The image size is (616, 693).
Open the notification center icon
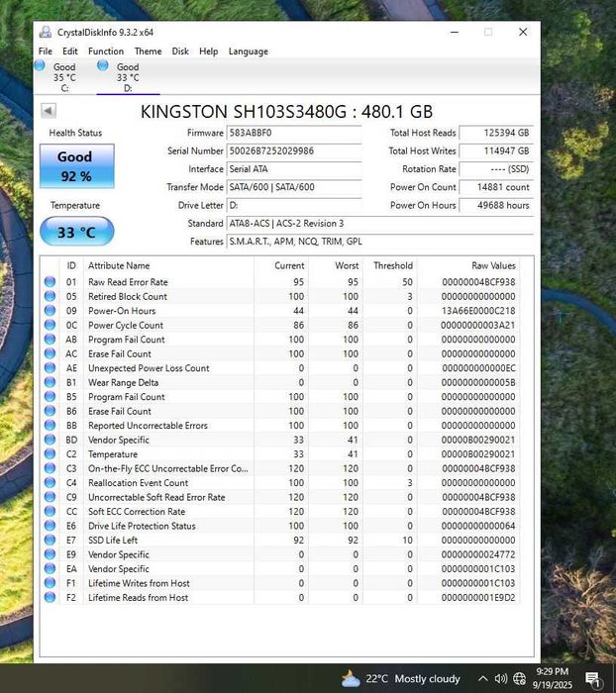click(592, 679)
